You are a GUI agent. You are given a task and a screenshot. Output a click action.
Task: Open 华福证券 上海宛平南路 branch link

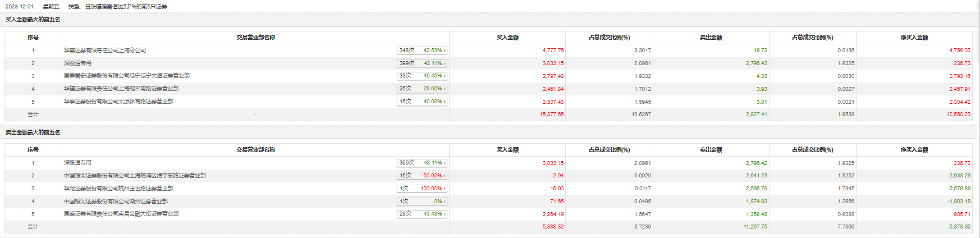click(x=121, y=89)
